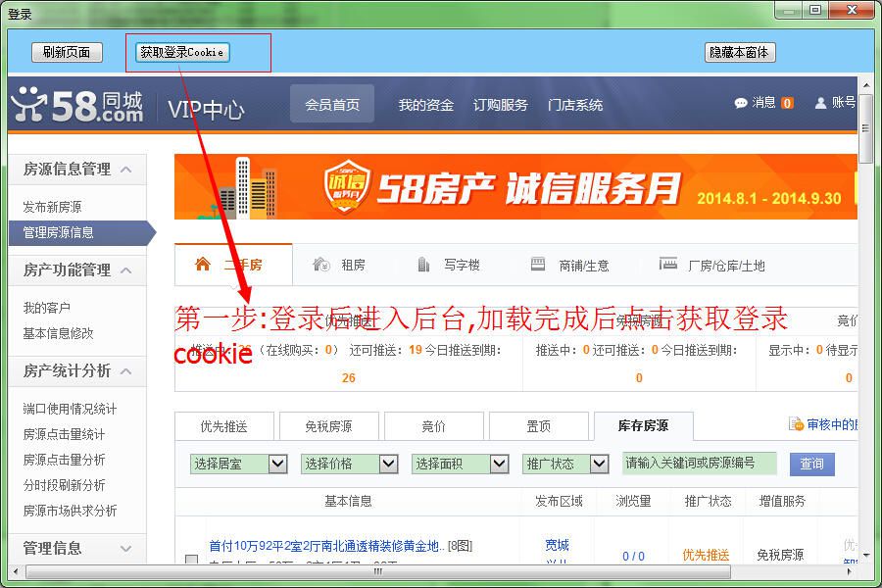Click the 隐藏本窗体 button
The image size is (882, 588).
click(x=740, y=52)
